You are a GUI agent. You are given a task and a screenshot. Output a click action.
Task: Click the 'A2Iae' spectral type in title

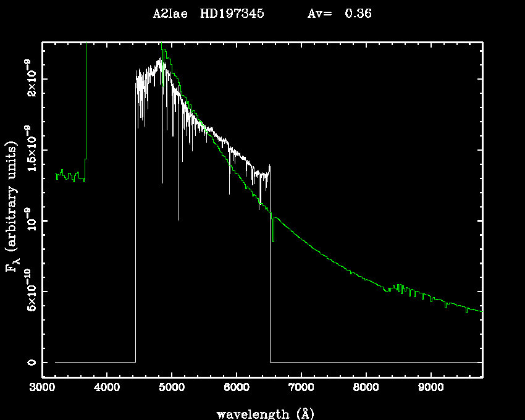170,14
